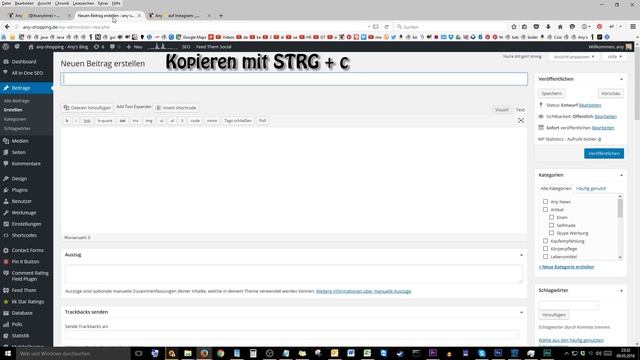Open the Chronik menu
The width and height of the screenshot is (640, 360).
point(62,3)
